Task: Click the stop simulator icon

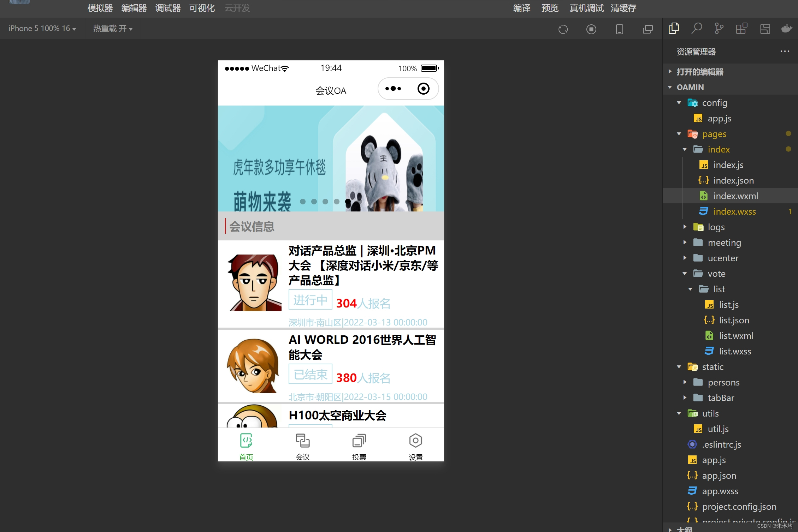Action: [591, 29]
